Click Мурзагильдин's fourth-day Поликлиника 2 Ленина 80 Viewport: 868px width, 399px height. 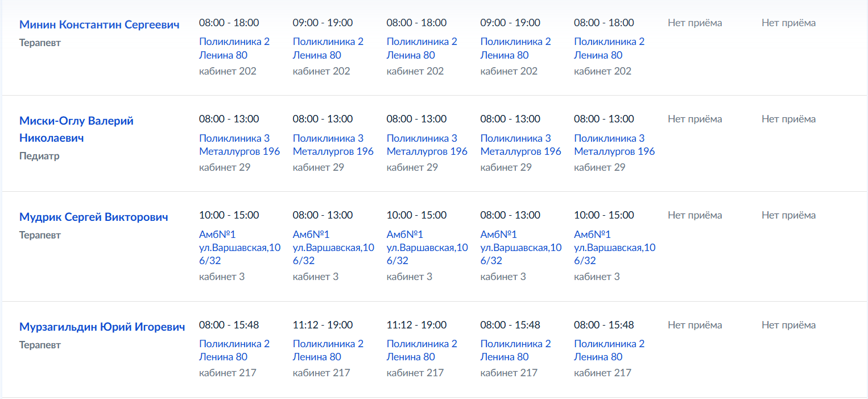[516, 350]
